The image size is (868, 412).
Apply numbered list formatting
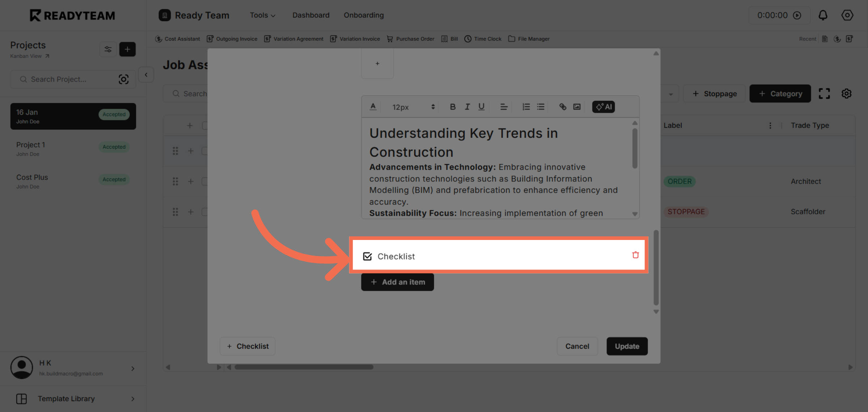[x=526, y=107]
